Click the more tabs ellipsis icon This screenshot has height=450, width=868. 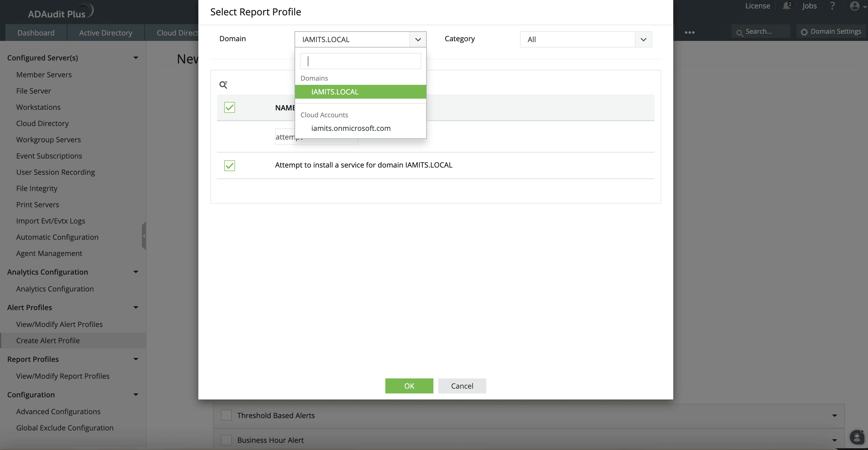[x=689, y=32]
